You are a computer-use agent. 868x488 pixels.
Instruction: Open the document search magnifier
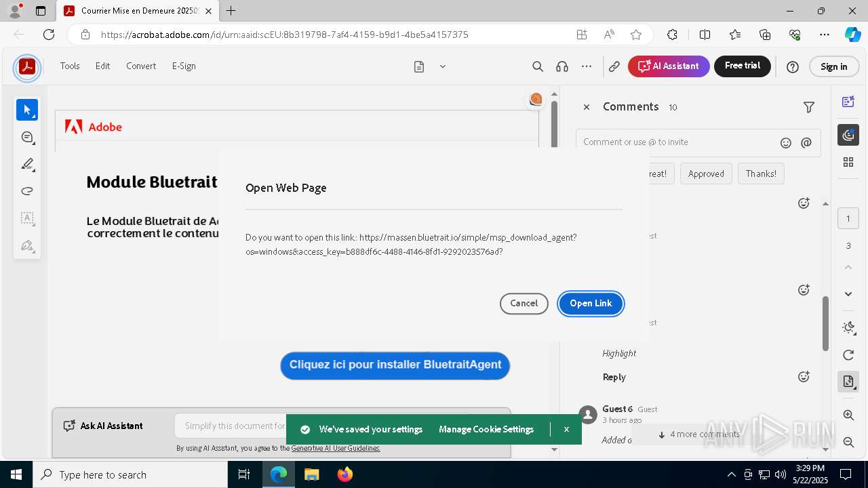pos(538,66)
